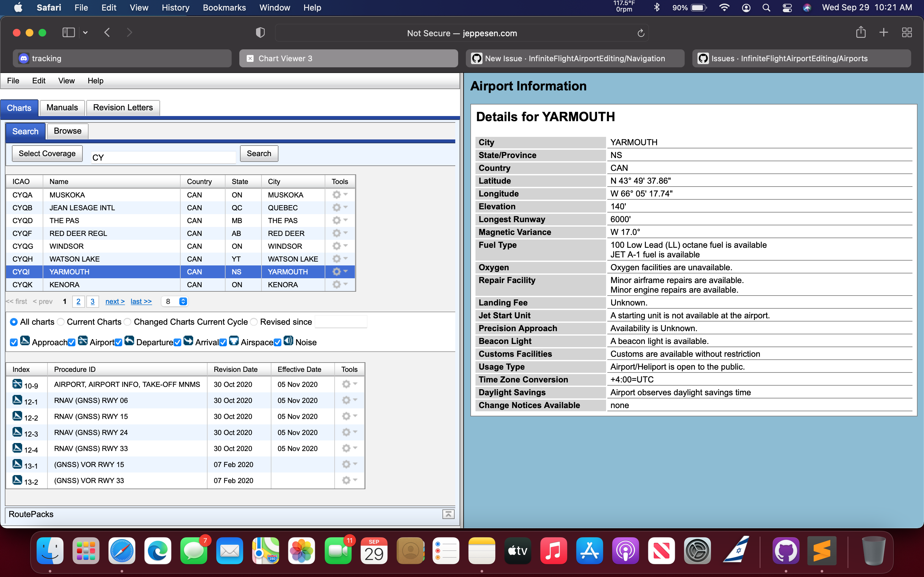This screenshot has width=924, height=577.
Task: Click the Noise speaker filter icon
Action: pyautogui.click(x=289, y=341)
